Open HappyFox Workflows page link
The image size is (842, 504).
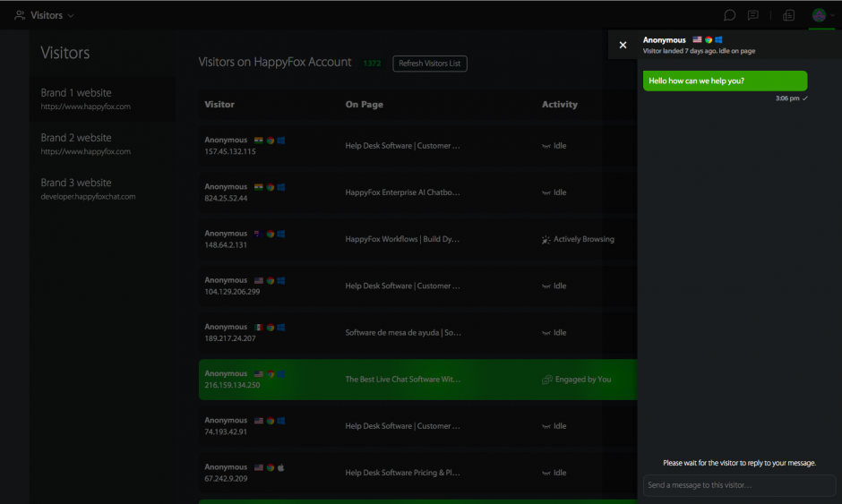click(402, 240)
